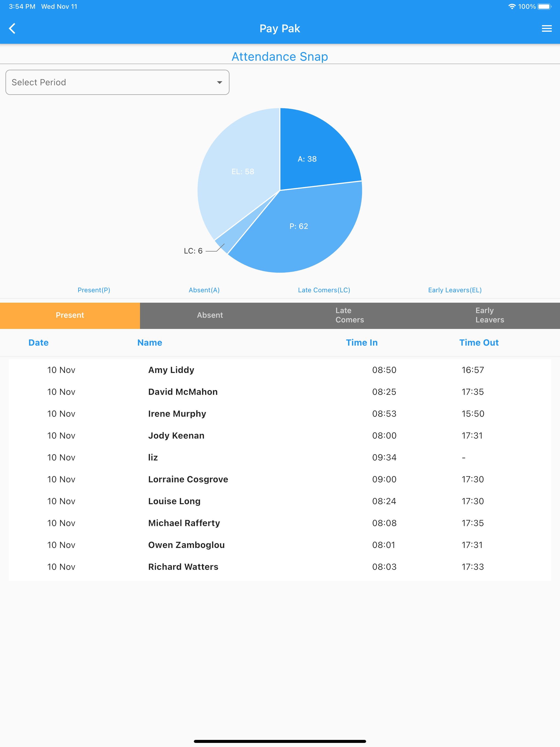The image size is (560, 747).
Task: Open the Early Leavers tab
Action: coord(489,315)
